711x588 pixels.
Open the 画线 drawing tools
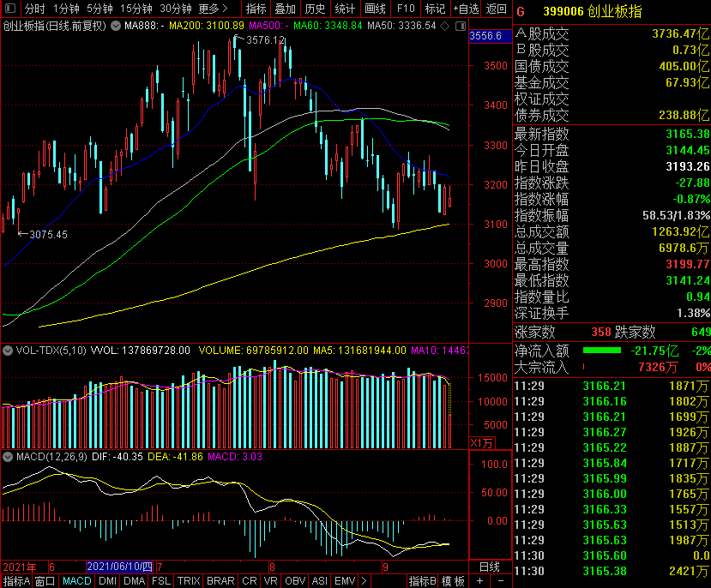[375, 9]
